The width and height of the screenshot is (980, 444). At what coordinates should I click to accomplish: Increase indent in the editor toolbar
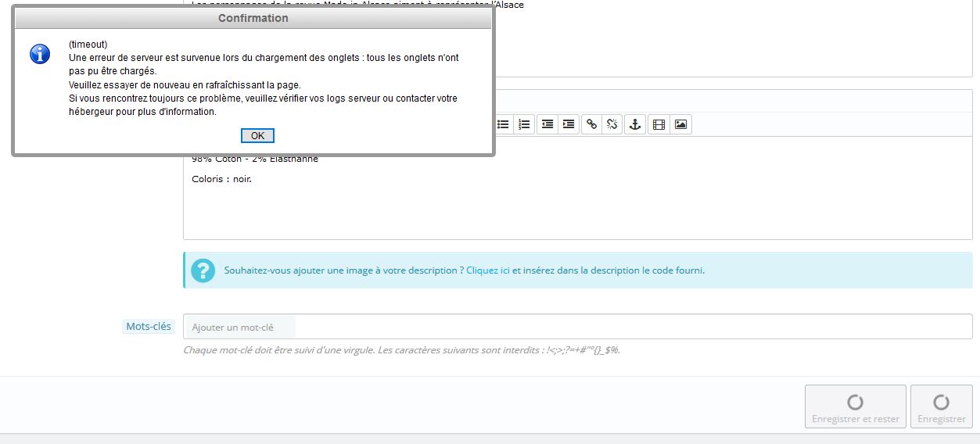[569, 124]
